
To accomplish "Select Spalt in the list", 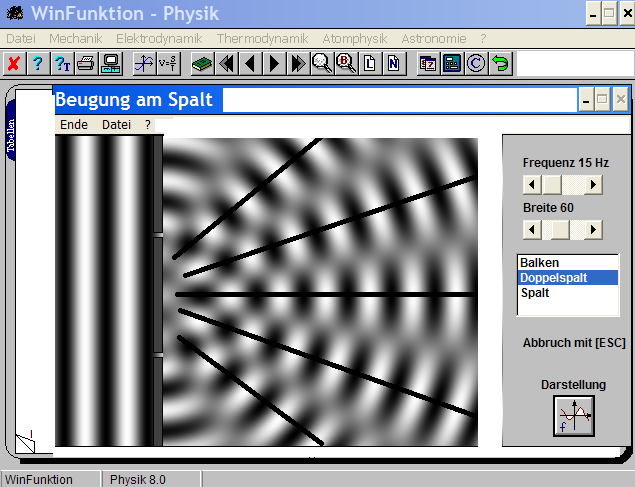I will pos(568,293).
